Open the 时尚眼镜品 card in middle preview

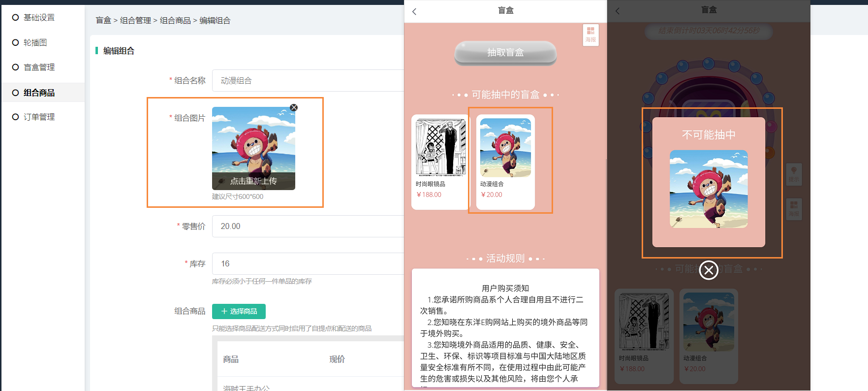tap(440, 162)
